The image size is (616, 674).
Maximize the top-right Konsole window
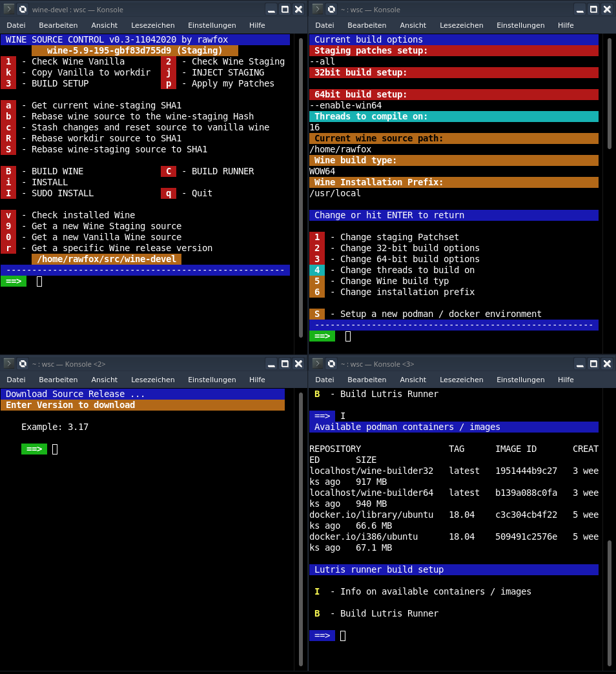[x=593, y=10]
